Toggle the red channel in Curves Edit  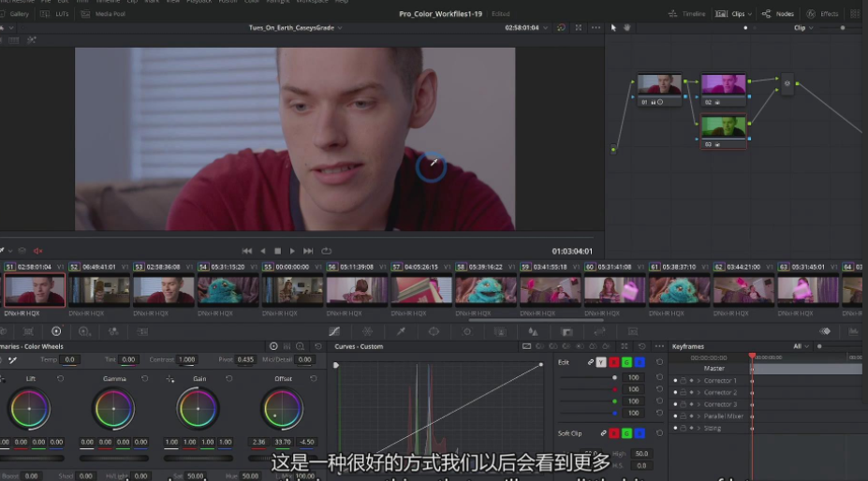click(x=614, y=362)
